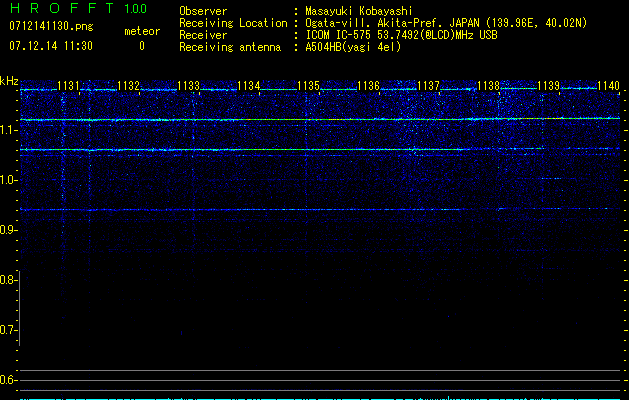Click the Observer label
The width and height of the screenshot is (629, 400).
coord(203,11)
